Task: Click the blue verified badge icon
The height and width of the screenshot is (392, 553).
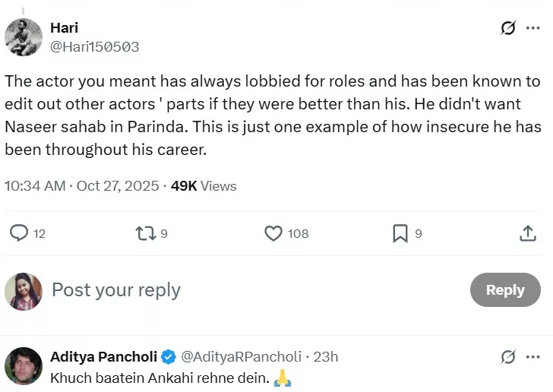Action: tap(167, 356)
